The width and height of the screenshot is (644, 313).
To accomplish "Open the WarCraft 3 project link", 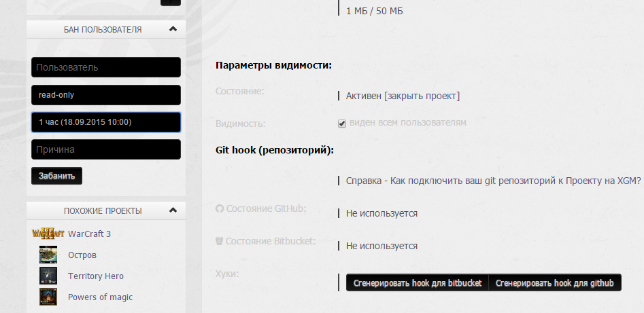I will point(89,234).
